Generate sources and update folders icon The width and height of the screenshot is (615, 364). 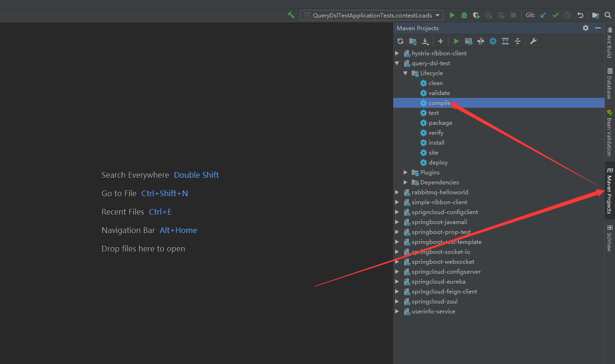(x=413, y=41)
